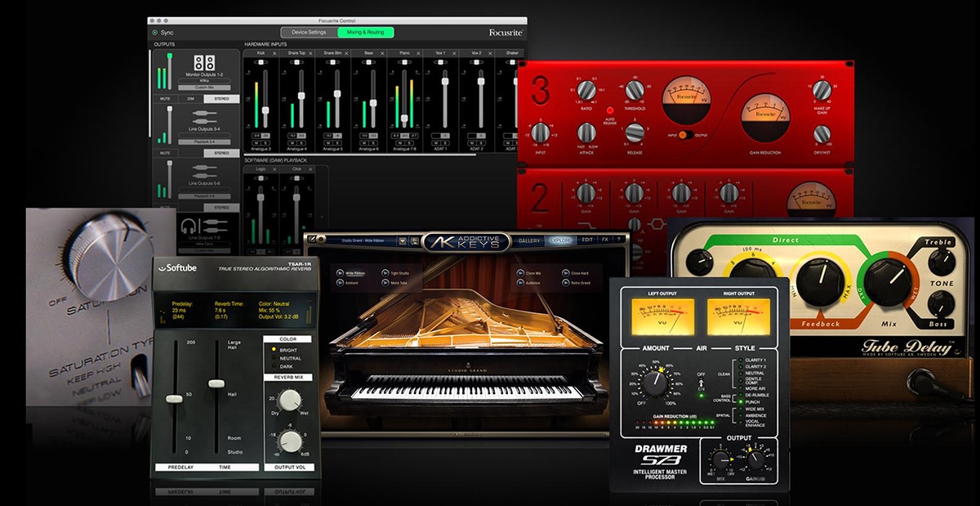Click the Dim button under Monitor Outputs
Image resolution: width=980 pixels, height=506 pixels.
coord(190,98)
